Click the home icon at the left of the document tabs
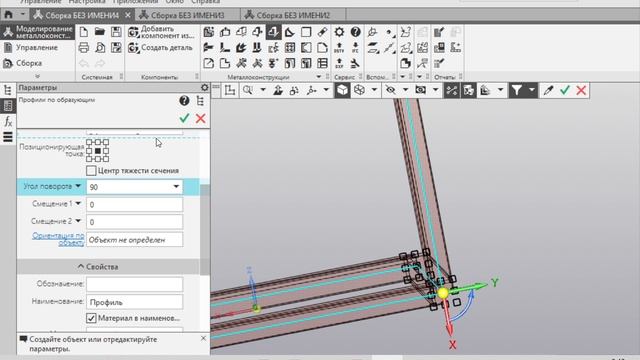 (x=8, y=15)
